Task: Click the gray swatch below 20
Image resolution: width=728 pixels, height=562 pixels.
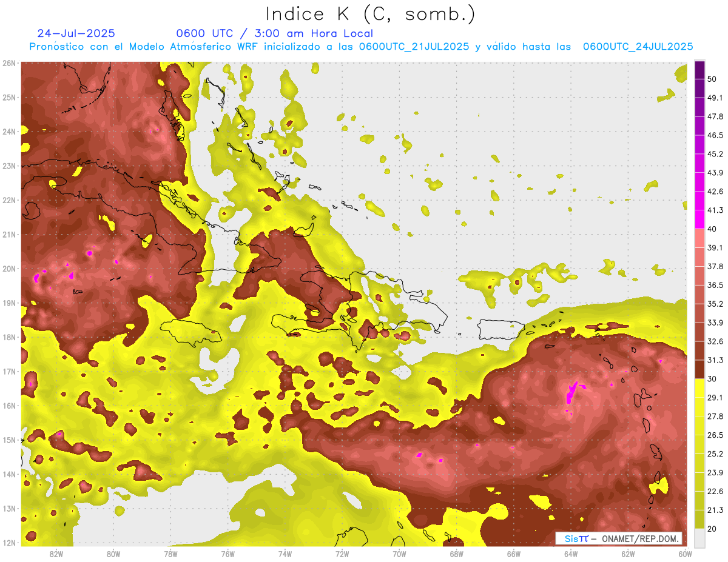Action: tap(699, 538)
